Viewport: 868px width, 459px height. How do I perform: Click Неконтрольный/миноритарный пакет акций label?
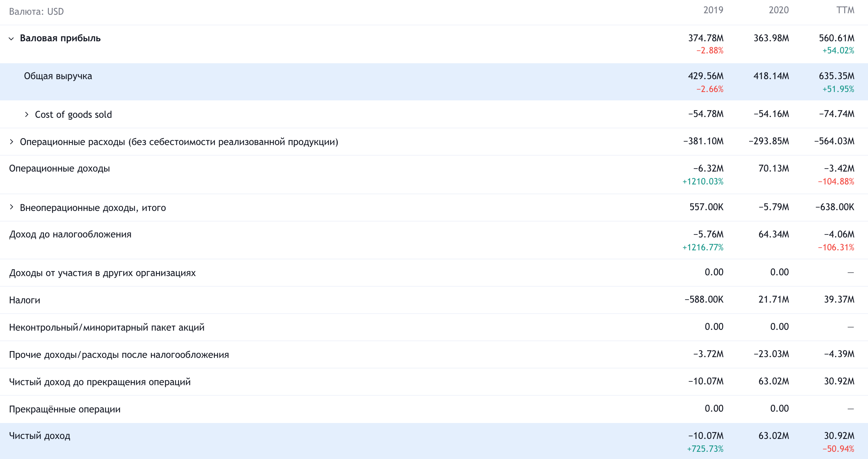click(x=107, y=328)
